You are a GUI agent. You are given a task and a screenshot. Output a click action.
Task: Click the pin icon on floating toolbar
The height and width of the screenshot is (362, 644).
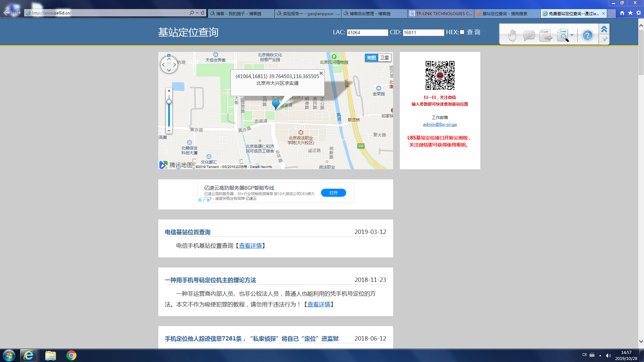[604, 40]
